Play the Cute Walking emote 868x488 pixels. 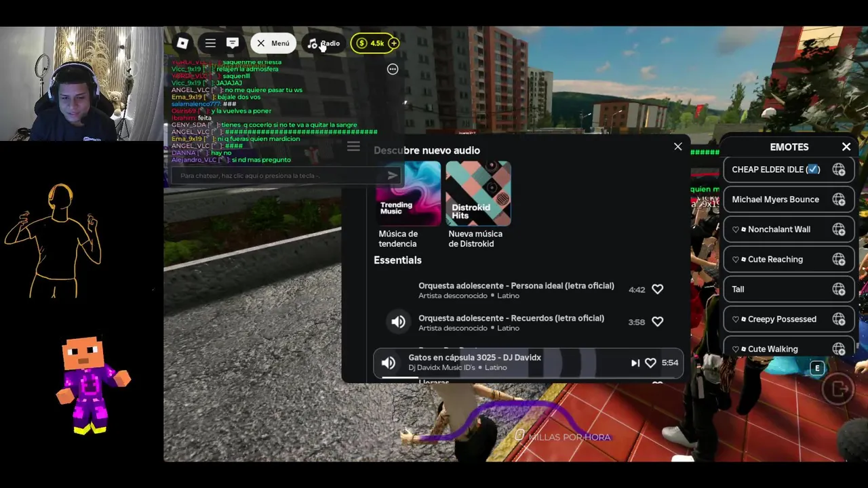pos(772,349)
